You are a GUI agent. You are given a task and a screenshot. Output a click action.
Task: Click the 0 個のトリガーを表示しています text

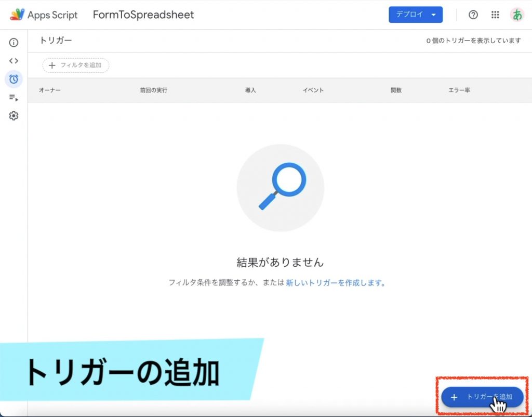[474, 41]
